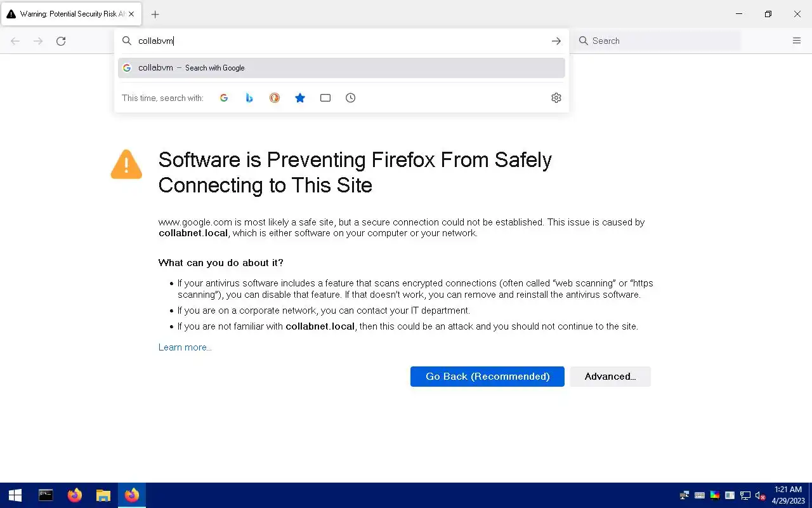Select the Warning: Potential Security Risk tab
This screenshot has width=812, height=508.
pos(67,14)
